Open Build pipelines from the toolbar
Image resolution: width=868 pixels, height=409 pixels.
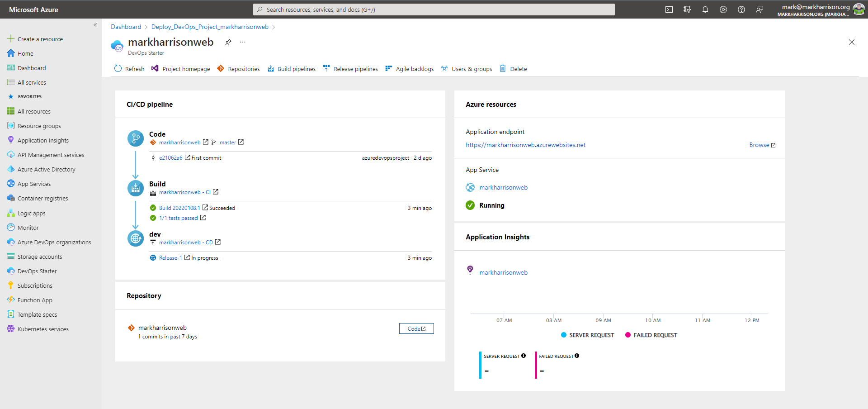click(292, 69)
